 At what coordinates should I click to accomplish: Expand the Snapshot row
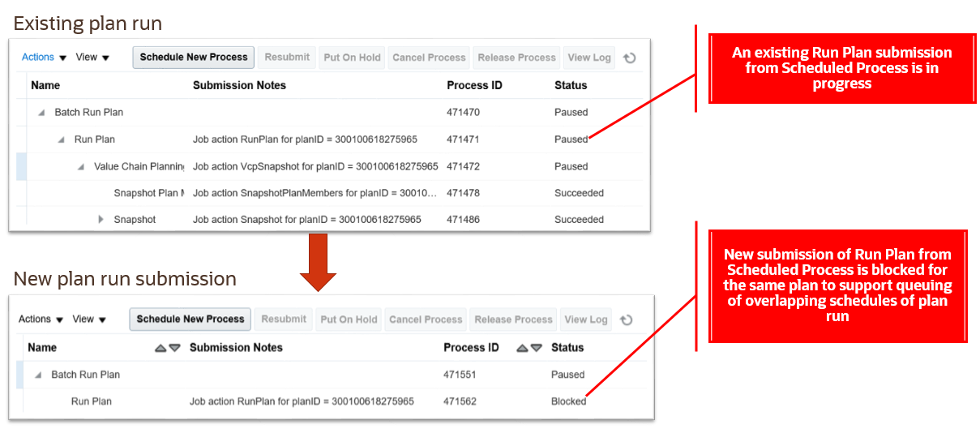click(x=101, y=220)
